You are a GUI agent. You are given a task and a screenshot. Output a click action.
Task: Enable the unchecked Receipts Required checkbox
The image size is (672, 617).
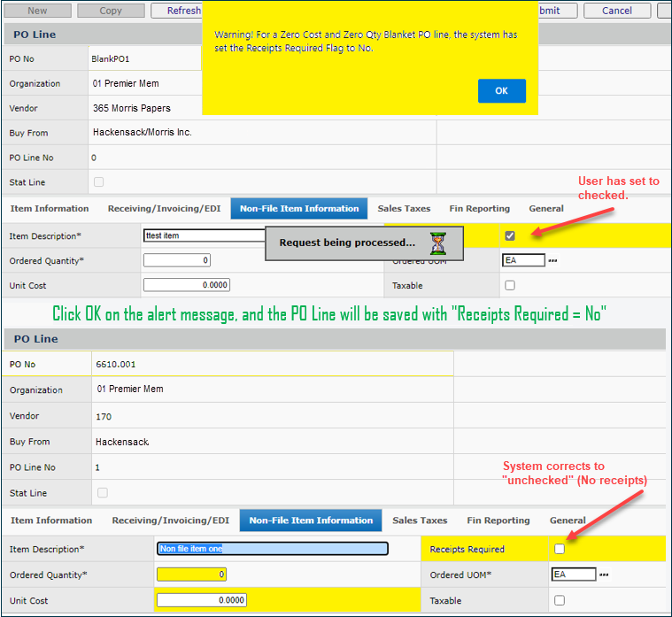click(560, 549)
